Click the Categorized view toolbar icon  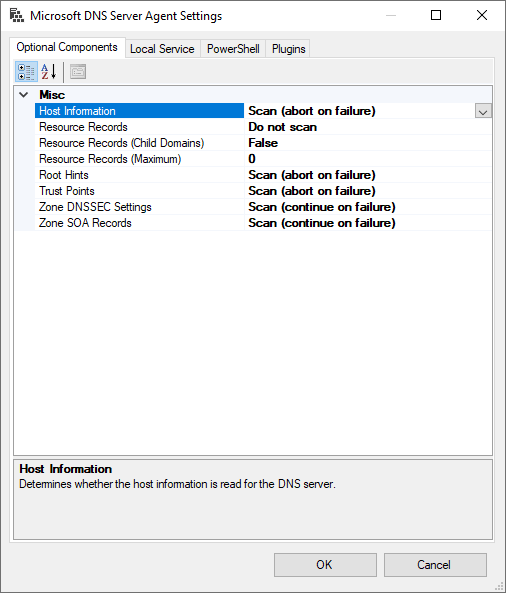(26, 72)
